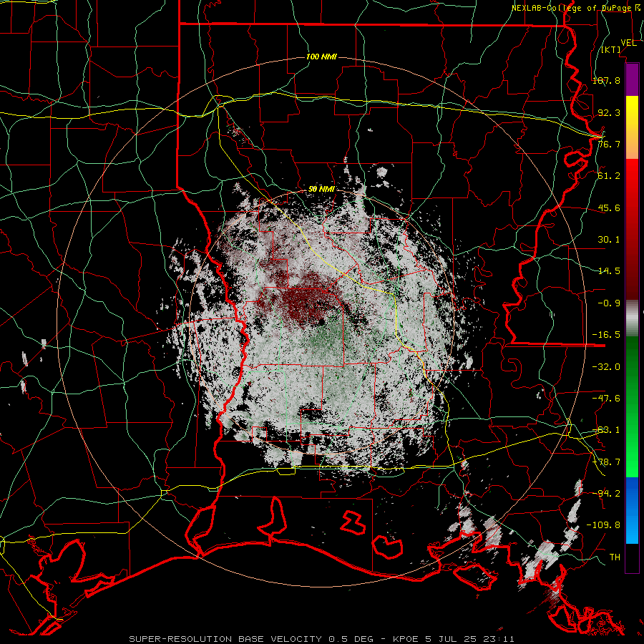Click the 76.7 velocity scale value
This screenshot has height=644, width=644.
(x=609, y=144)
